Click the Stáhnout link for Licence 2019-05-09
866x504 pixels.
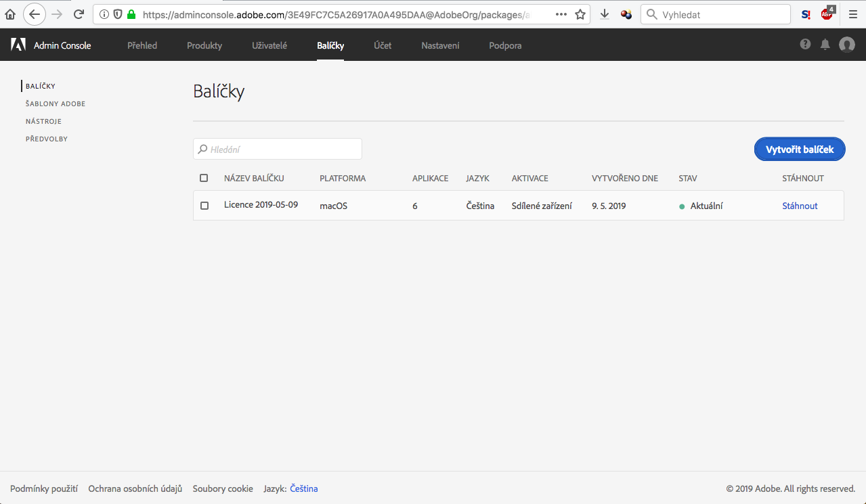click(800, 206)
